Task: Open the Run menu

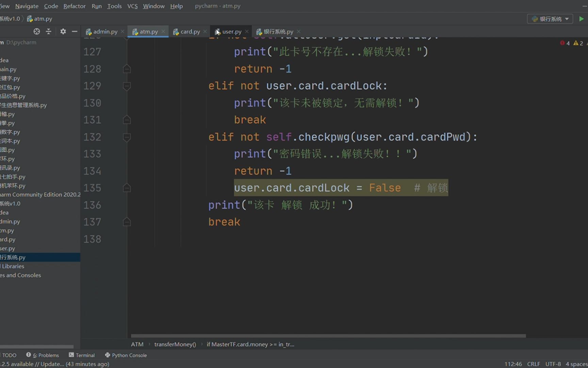Action: [x=97, y=6]
